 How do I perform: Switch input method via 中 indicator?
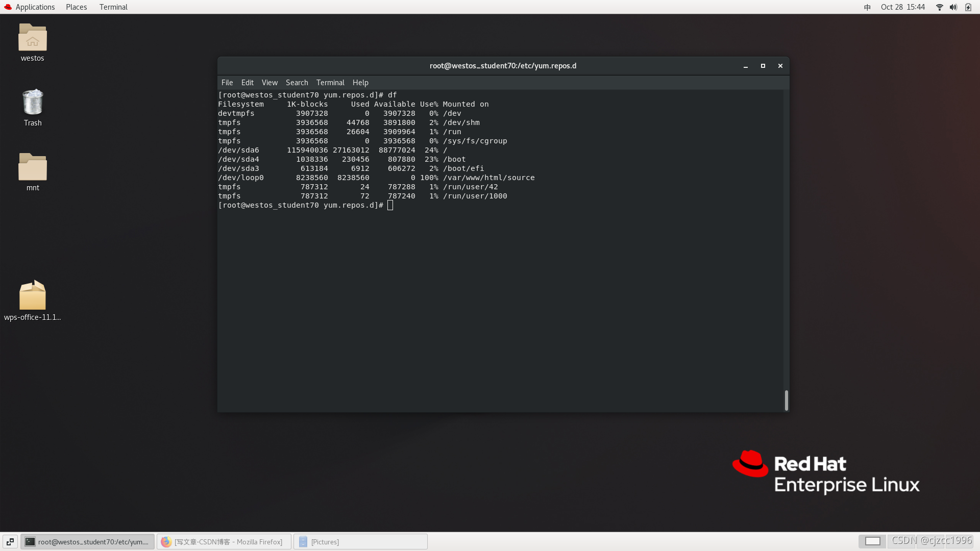pos(867,7)
